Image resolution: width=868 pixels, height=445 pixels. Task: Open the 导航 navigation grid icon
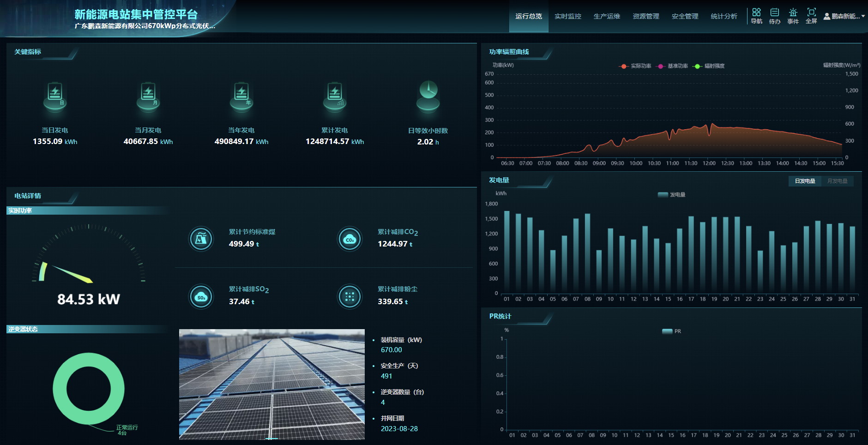756,12
